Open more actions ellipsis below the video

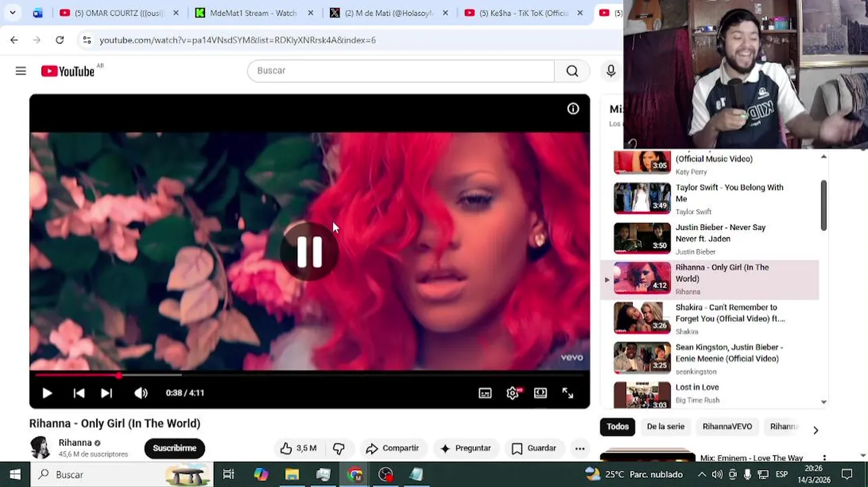click(x=580, y=448)
